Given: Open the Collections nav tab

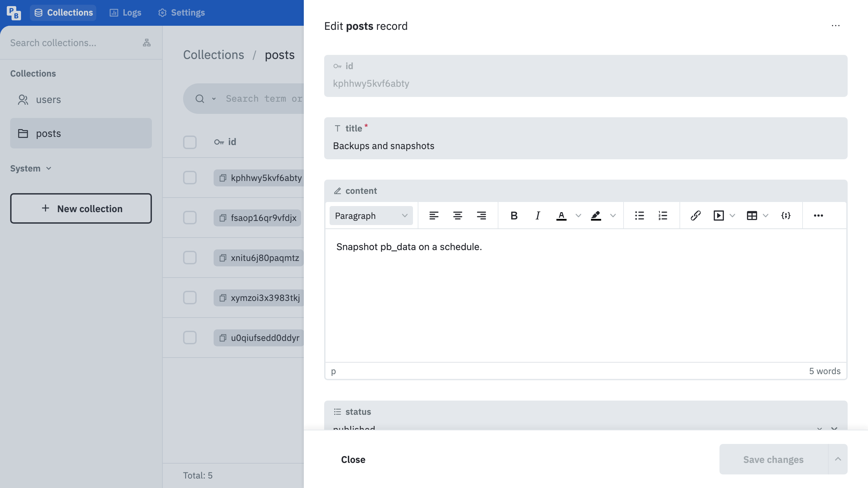Looking at the screenshot, I should pyautogui.click(x=63, y=13).
